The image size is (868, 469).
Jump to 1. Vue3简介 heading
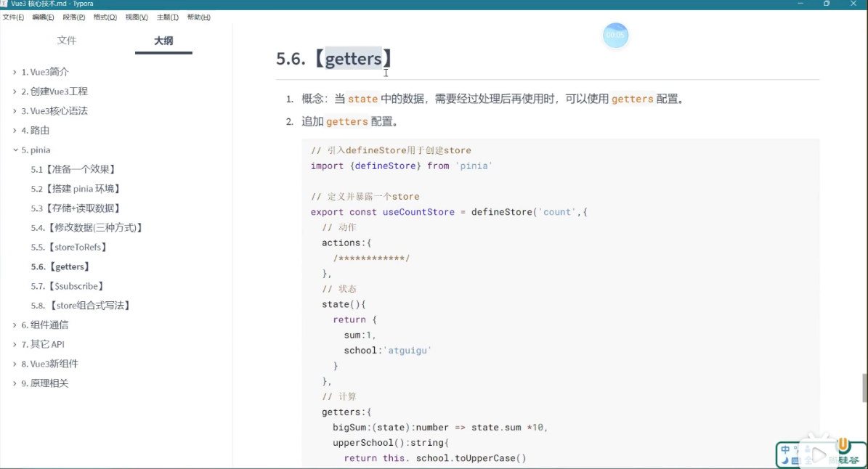click(x=45, y=72)
